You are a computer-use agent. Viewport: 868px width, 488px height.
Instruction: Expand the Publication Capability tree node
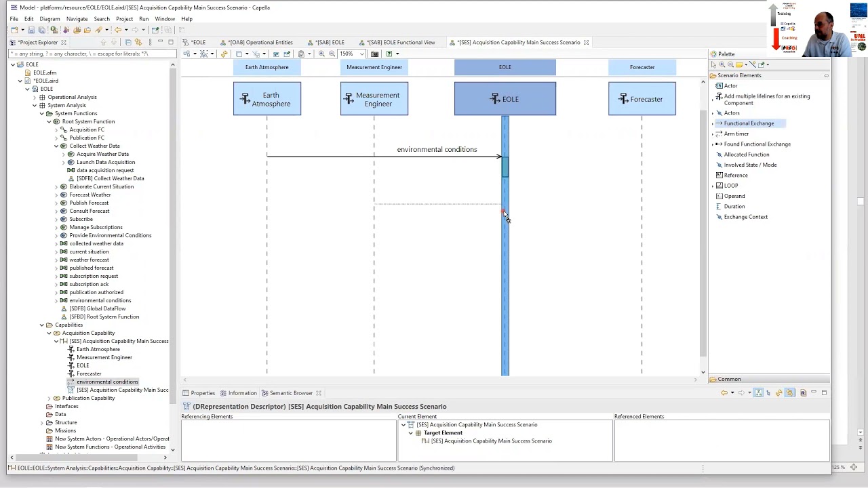50,398
